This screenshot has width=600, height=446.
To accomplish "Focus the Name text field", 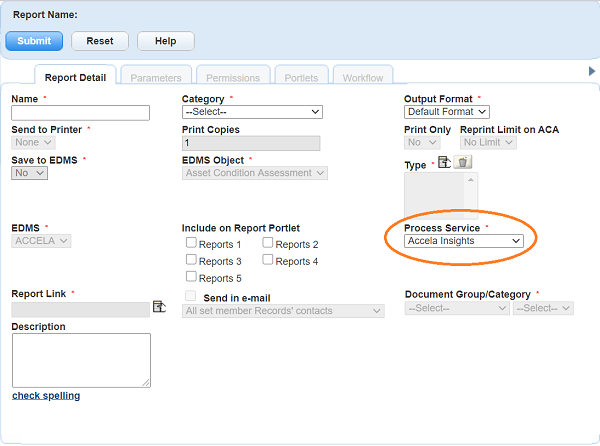I will [x=80, y=113].
